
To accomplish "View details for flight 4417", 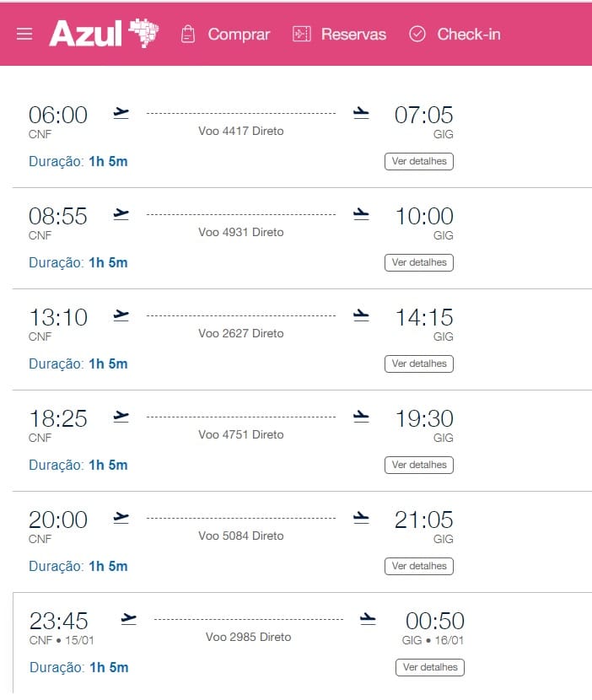I will [x=419, y=161].
